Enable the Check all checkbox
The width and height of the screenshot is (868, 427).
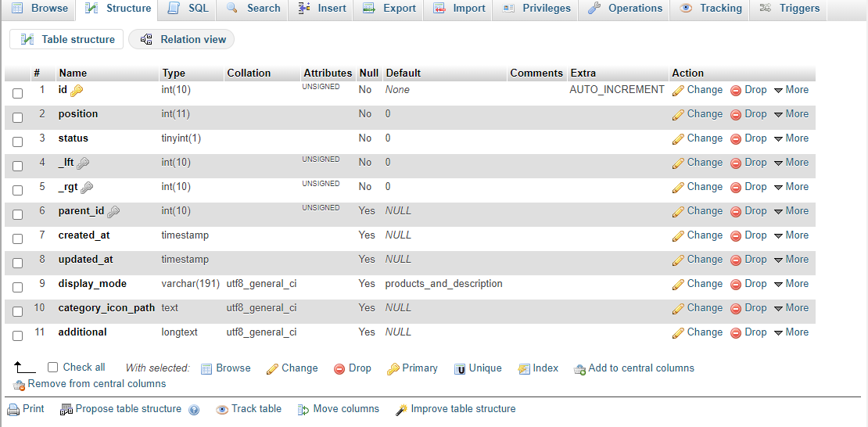[x=52, y=368]
